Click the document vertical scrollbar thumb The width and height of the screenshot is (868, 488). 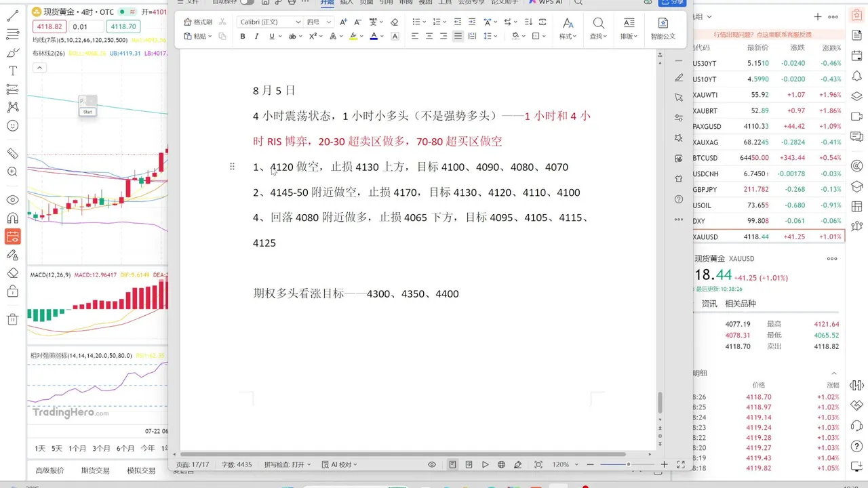click(660, 402)
